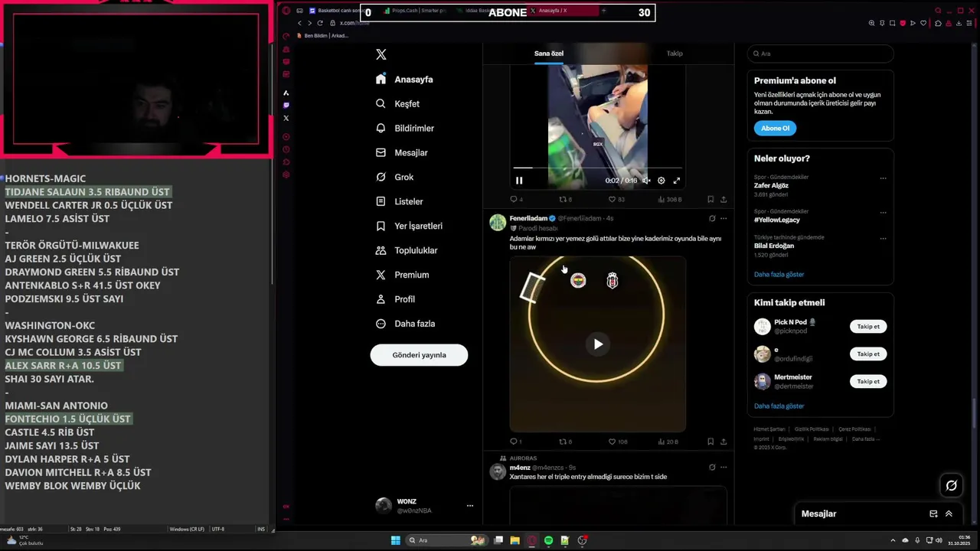Image resolution: width=980 pixels, height=551 pixels.
Task: Repost the video post with 6 reposts
Action: pyautogui.click(x=565, y=200)
